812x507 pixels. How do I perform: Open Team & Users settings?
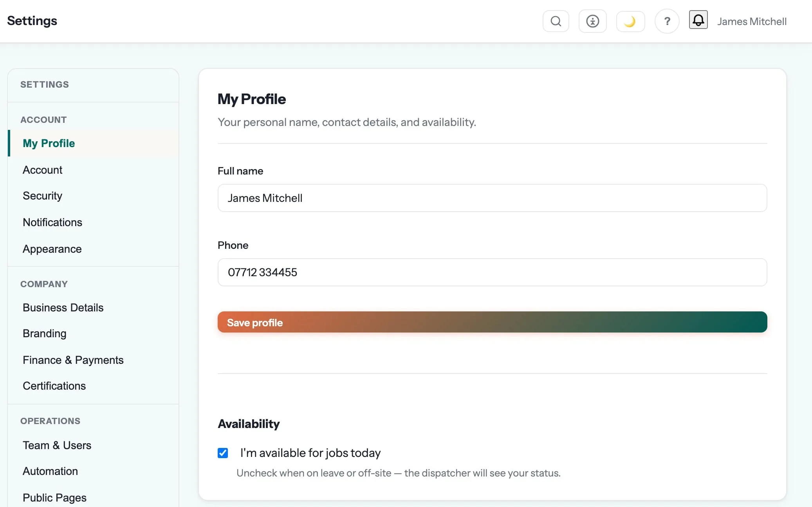coord(93,445)
